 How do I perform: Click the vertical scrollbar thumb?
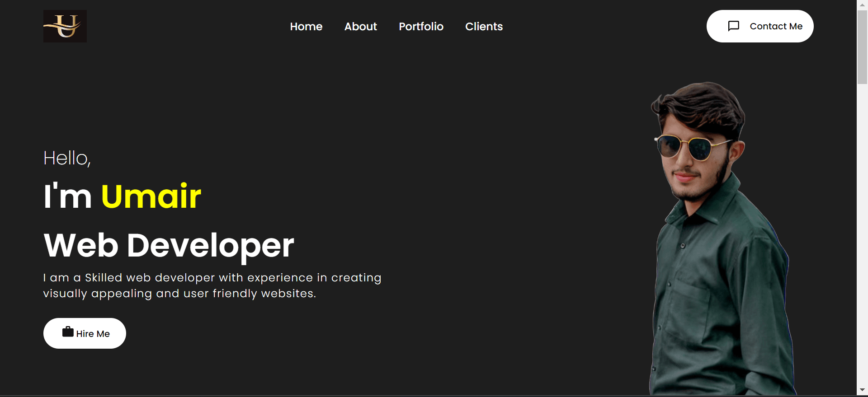click(x=862, y=47)
